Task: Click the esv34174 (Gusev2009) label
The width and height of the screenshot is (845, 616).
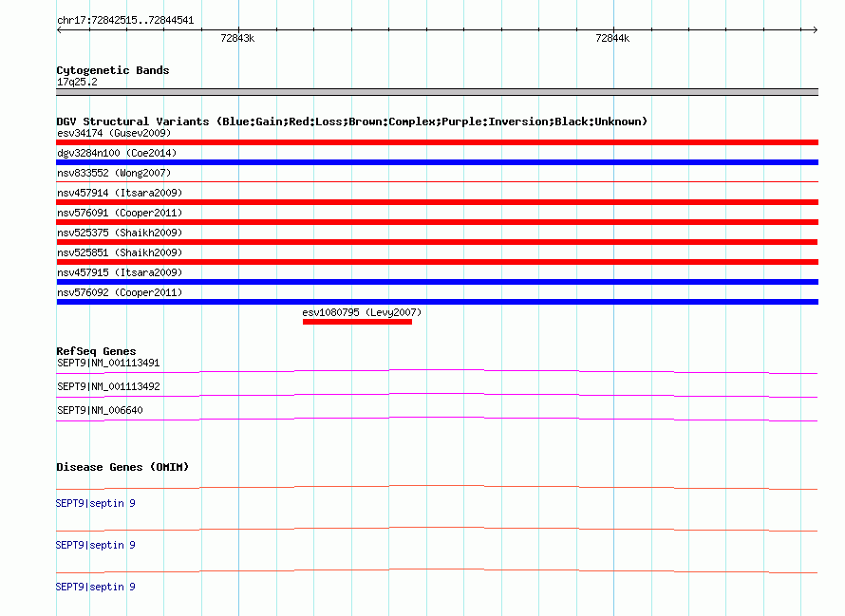Action: [x=114, y=133]
